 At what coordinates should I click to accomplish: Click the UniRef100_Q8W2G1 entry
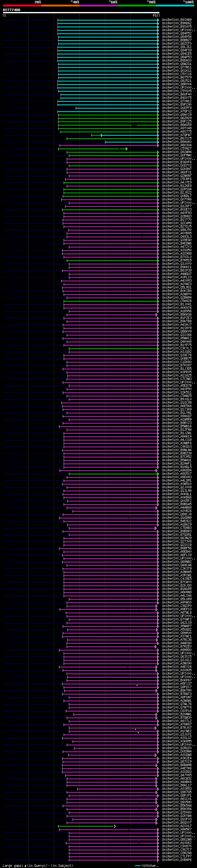click(x=177, y=64)
